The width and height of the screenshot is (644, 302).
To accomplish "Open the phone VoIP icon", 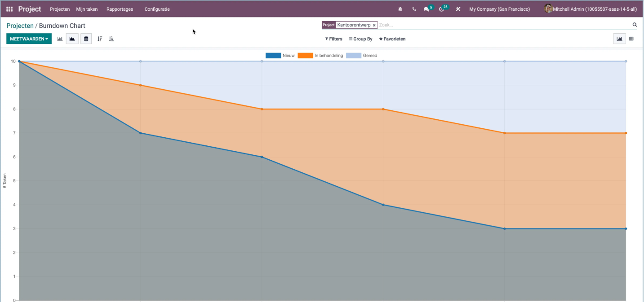I will (x=414, y=9).
